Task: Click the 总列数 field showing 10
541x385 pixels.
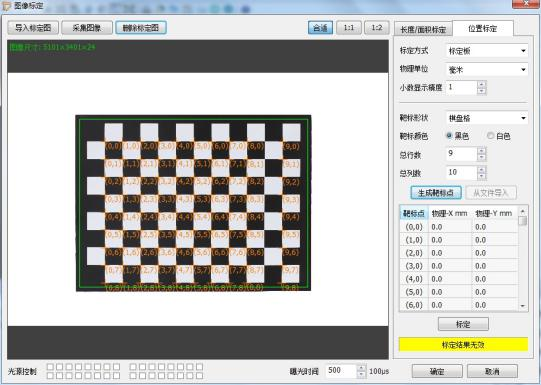Action: point(461,172)
